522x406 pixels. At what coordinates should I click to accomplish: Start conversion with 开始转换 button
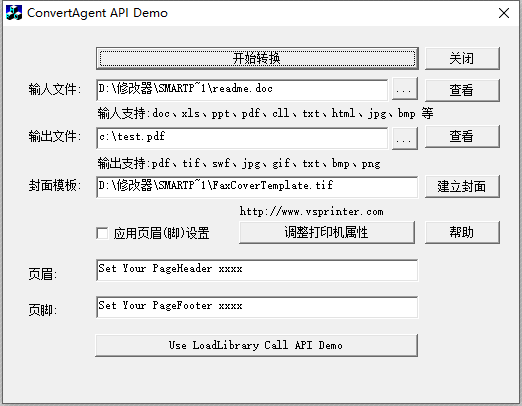coord(257,58)
